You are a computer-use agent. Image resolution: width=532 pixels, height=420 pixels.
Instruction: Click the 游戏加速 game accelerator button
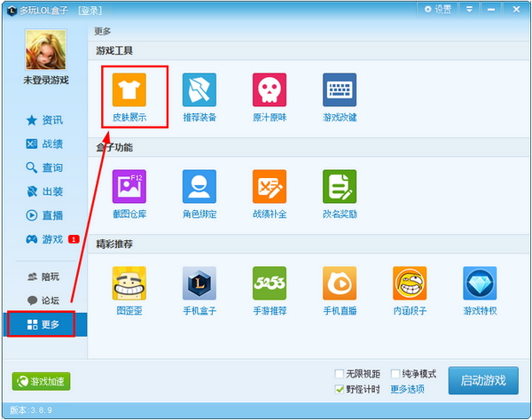(41, 381)
